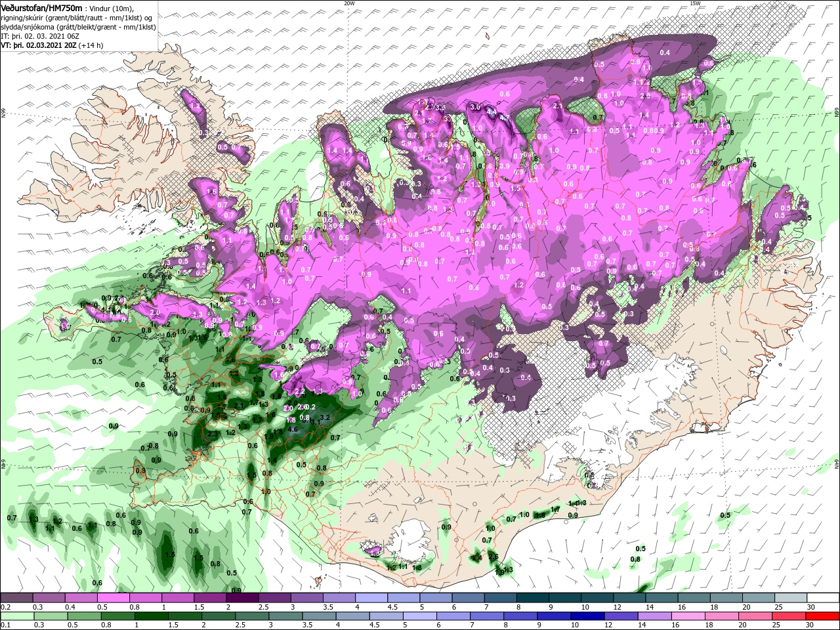Viewport: 840px width, 630px height.
Task: Pick the rain legend swatch from 4 to 4.5
Action: (353, 616)
